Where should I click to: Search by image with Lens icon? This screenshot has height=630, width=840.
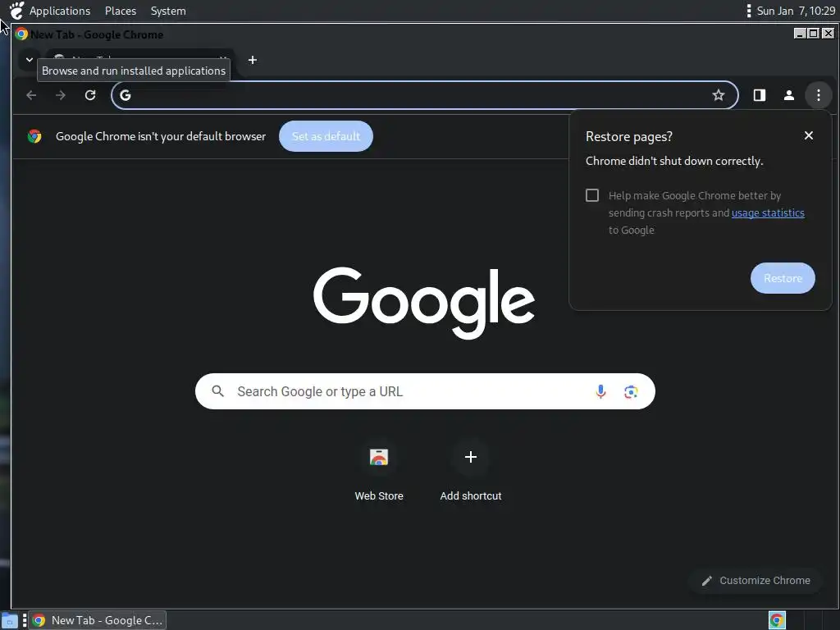[631, 391]
